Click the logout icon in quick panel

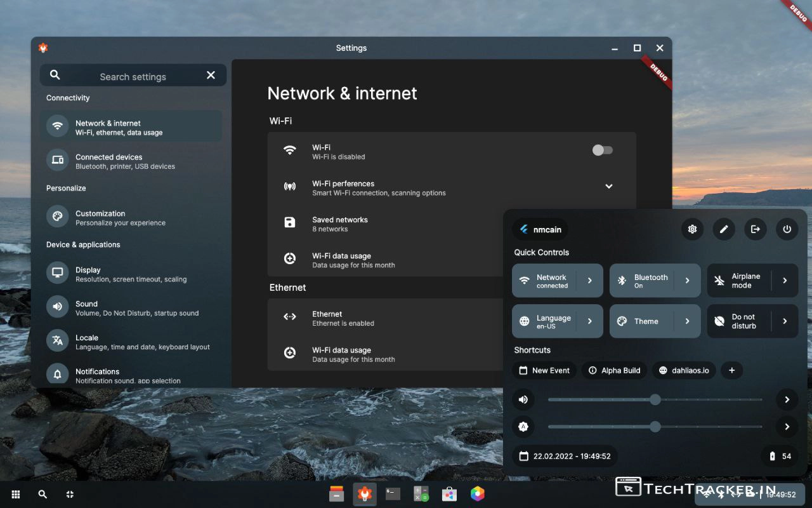point(756,229)
